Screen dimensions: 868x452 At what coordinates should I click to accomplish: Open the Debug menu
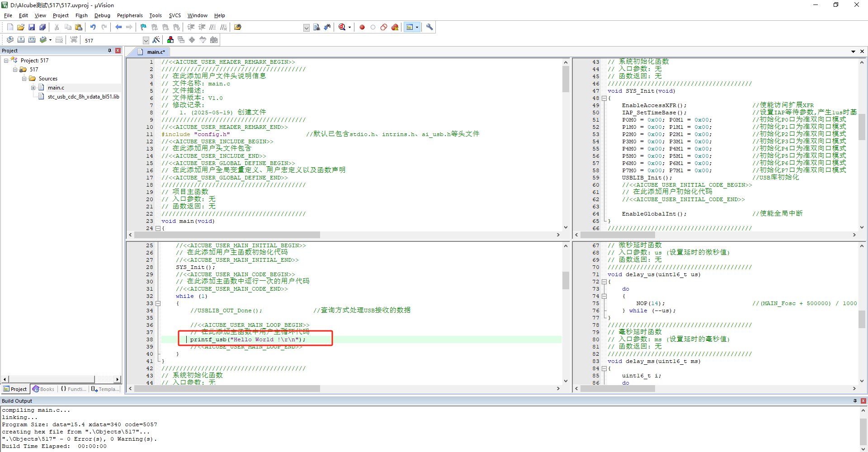coord(102,15)
